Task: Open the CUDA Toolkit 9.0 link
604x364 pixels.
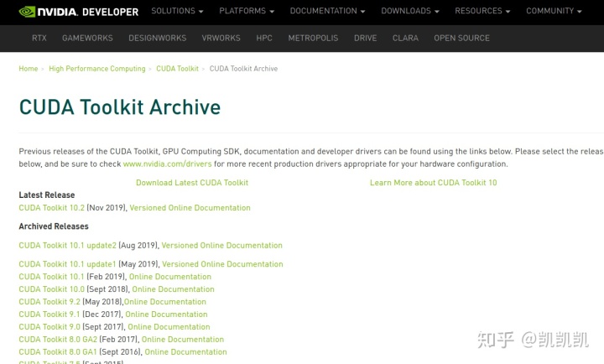Action: point(49,327)
